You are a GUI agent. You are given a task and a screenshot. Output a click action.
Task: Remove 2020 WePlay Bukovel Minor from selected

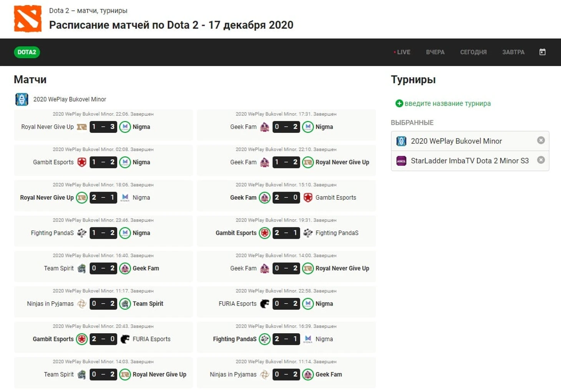tap(541, 141)
